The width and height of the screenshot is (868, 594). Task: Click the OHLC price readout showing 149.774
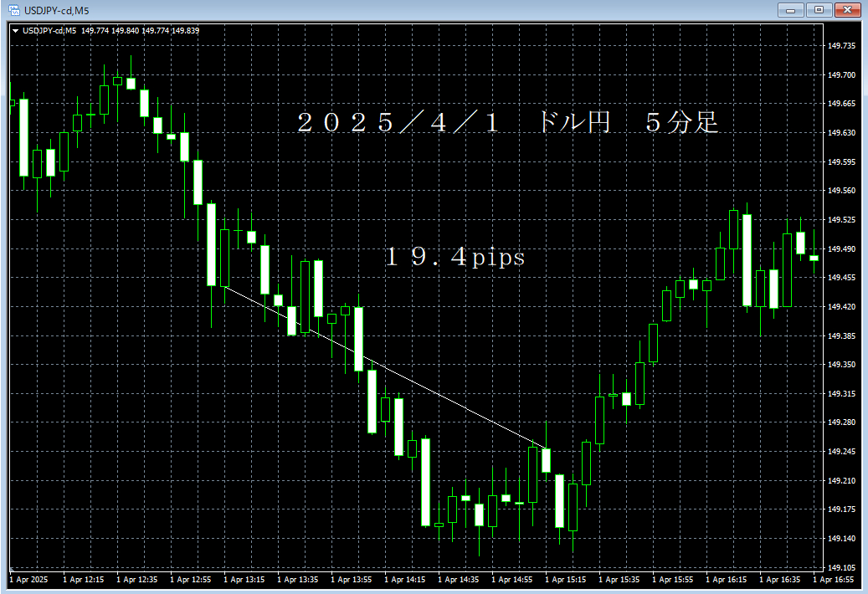[x=95, y=28]
